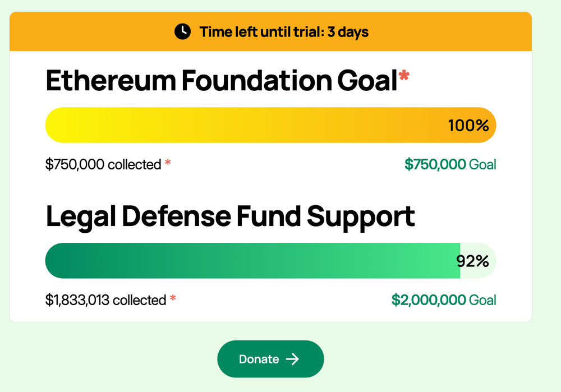Click the 100% percentage label

point(468,126)
